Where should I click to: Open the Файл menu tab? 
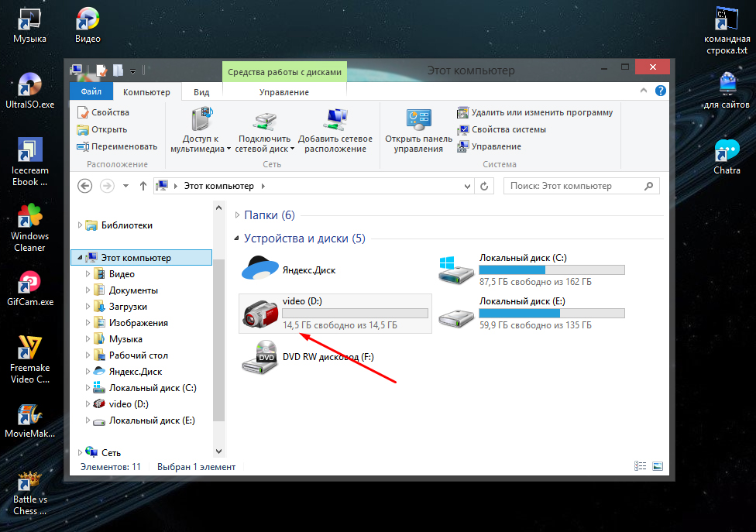(91, 92)
